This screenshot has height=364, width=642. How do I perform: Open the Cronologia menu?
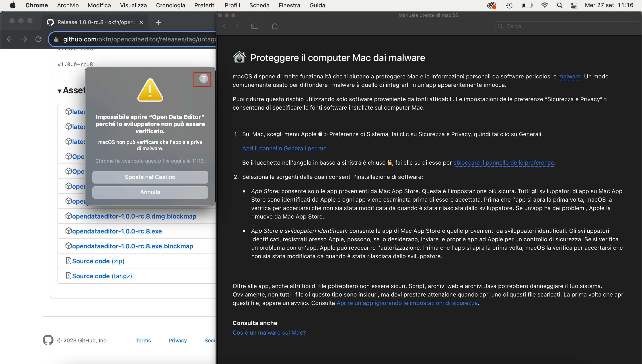[170, 5]
